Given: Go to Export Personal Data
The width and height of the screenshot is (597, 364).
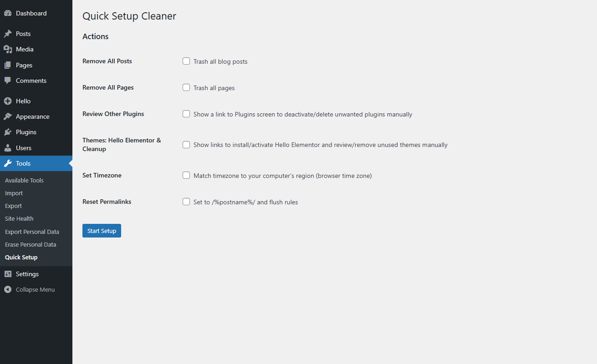Looking at the screenshot, I should (32, 232).
